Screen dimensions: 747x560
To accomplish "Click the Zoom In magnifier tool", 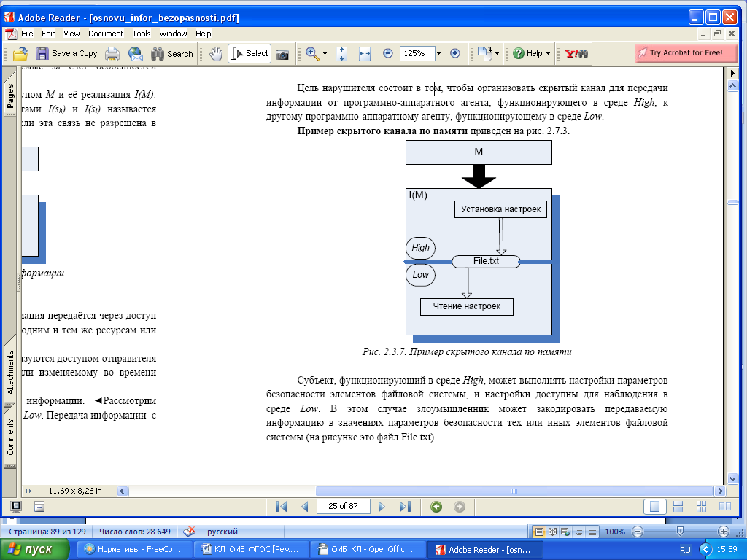I will tap(313, 54).
